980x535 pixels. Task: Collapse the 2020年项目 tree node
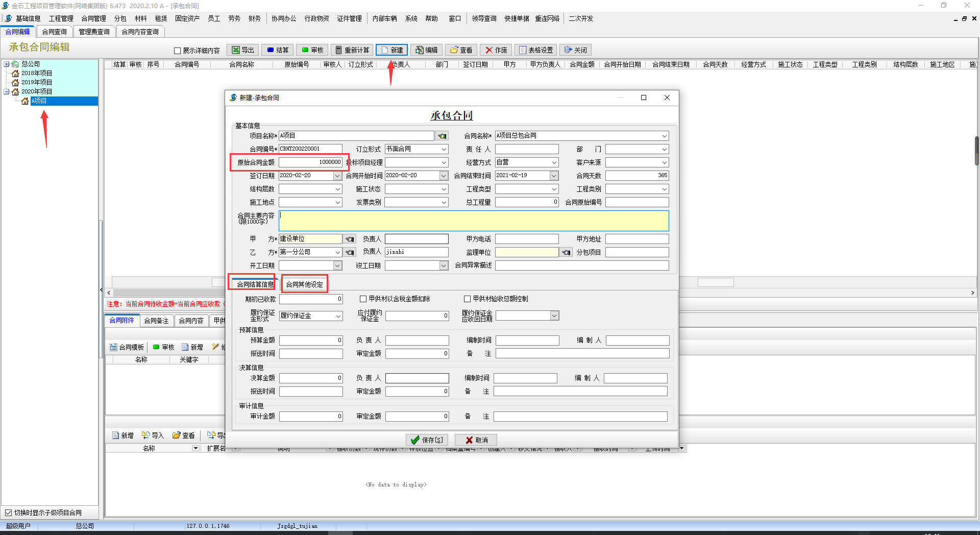pos(7,91)
